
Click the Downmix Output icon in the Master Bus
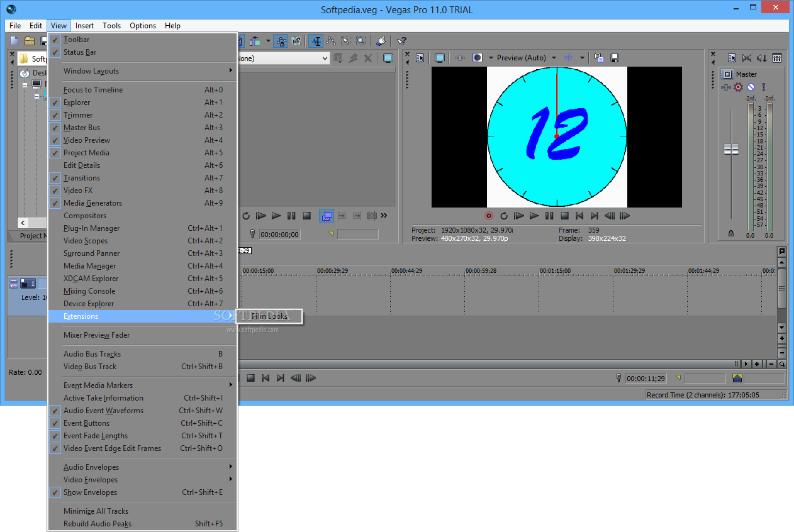747,58
